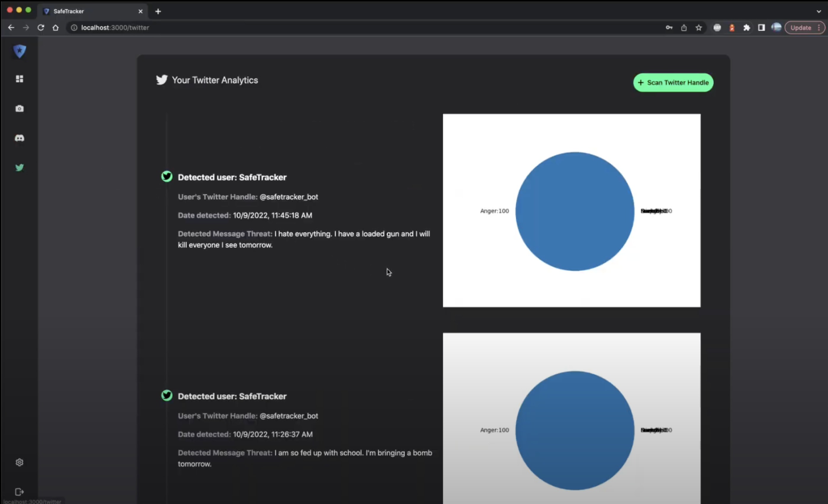Click the Chrome Update button
828x504 pixels.
click(x=801, y=28)
